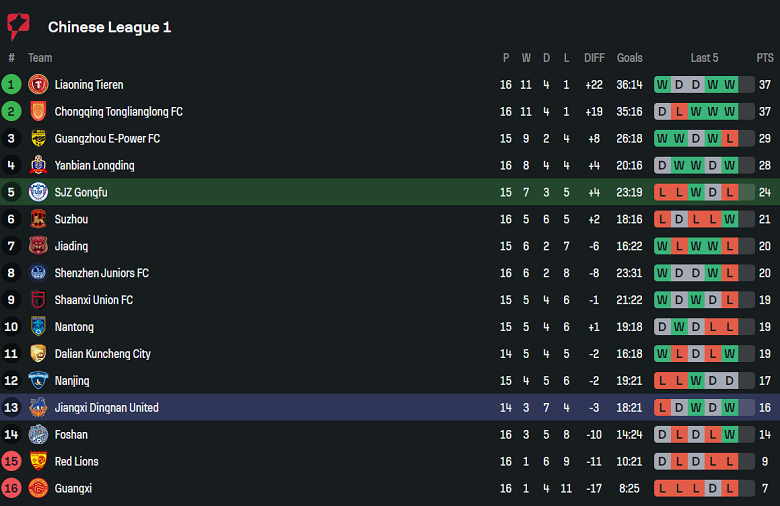
Task: Click the SJZ Gongfu team crest
Action: point(38,192)
